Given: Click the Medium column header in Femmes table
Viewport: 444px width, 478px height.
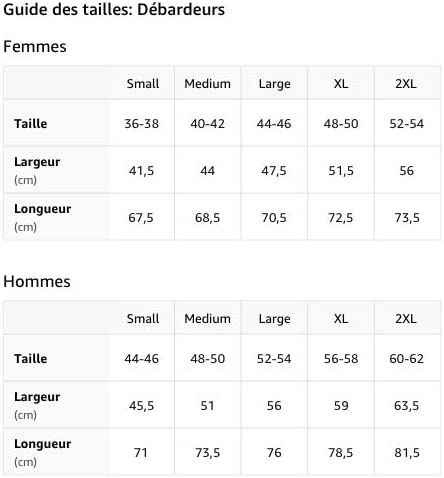Looking at the screenshot, I should point(207,84).
